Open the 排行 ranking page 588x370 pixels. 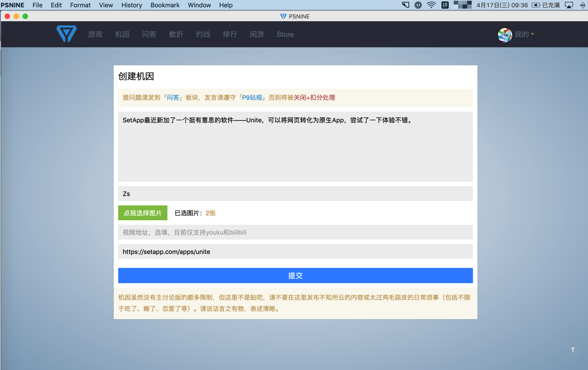pos(230,34)
